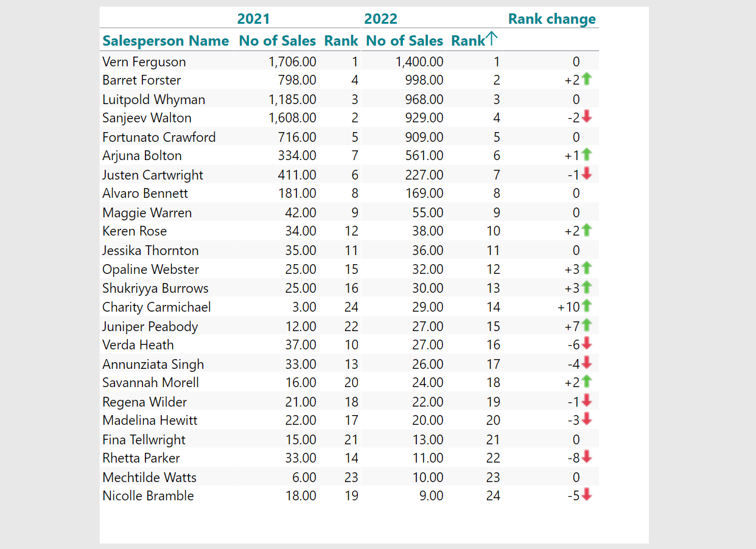
Task: Click the 9.00 sales value
Action: coord(431,495)
